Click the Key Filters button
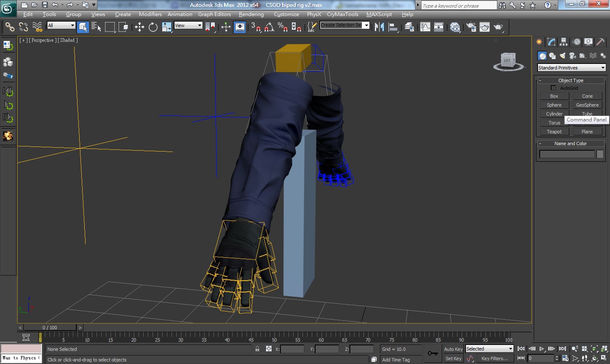610x364 pixels. click(x=495, y=358)
